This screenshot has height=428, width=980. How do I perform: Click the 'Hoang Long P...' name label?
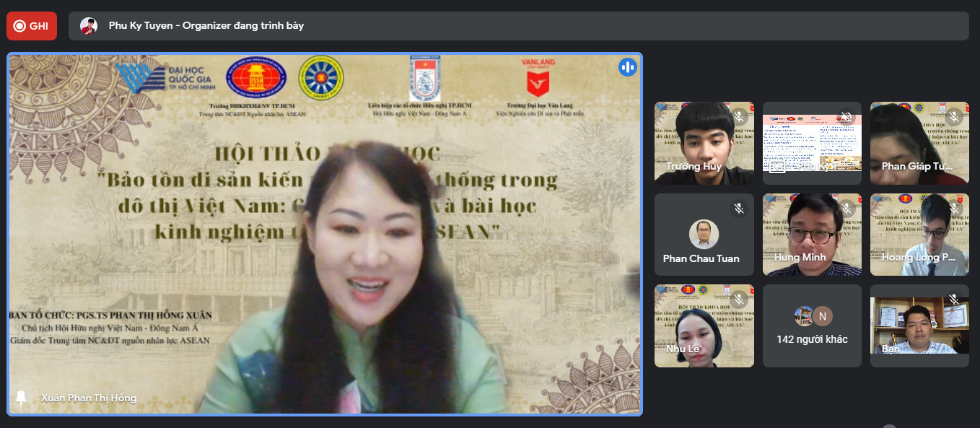pos(919,257)
